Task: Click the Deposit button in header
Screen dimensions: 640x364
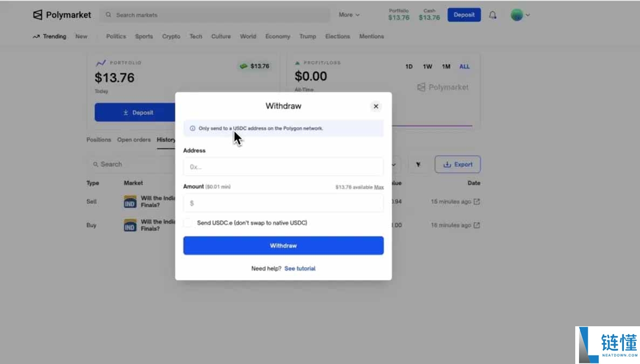Action: 464,15
